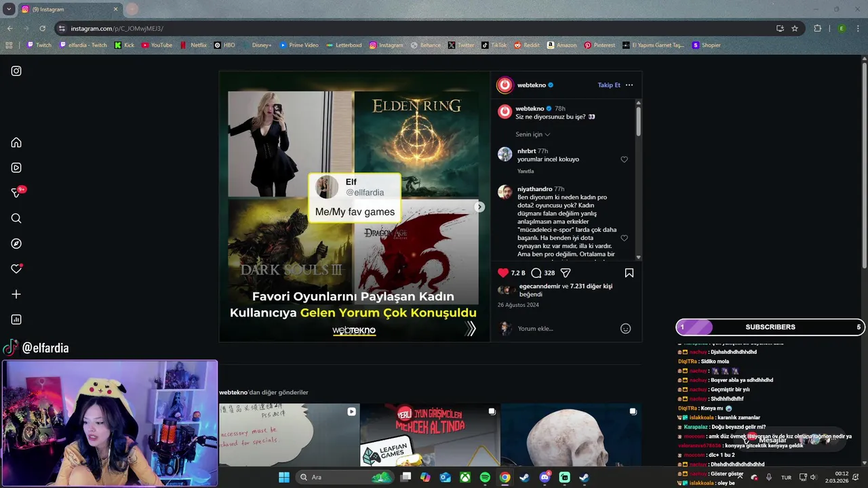Open Instagram home via logo icon
Viewport: 868px width, 488px height.
[16, 70]
